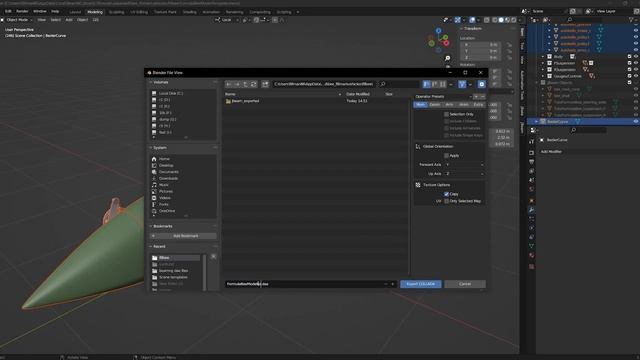Screen dimensions: 640x360
Task: Select solid viewport shading icon
Action: (x=501, y=20)
